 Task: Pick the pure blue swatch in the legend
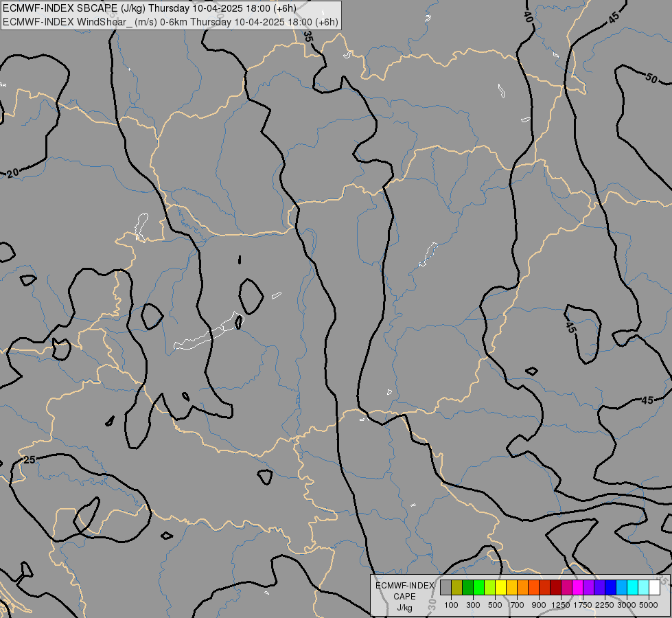[x=611, y=587]
